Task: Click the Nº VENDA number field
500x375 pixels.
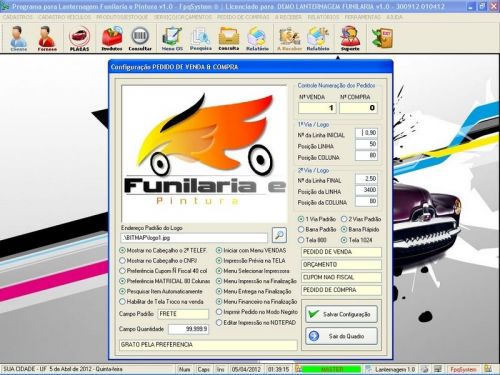Action: tap(317, 108)
